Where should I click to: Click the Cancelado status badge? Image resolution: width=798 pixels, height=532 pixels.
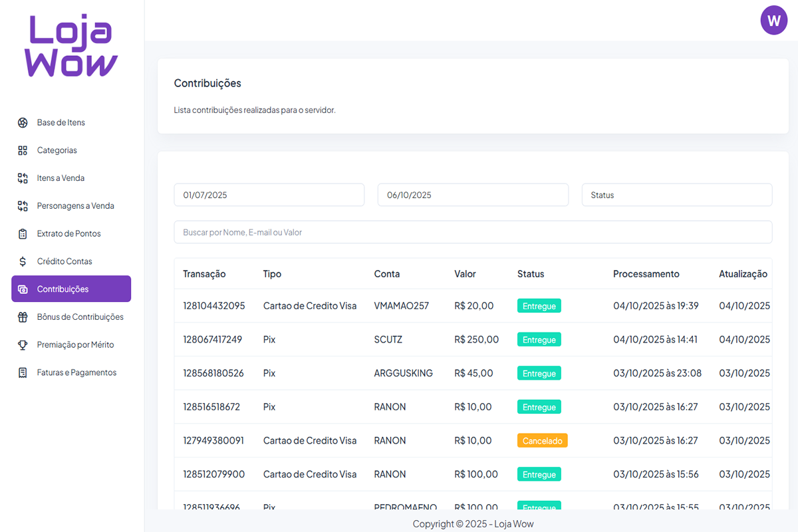click(542, 440)
